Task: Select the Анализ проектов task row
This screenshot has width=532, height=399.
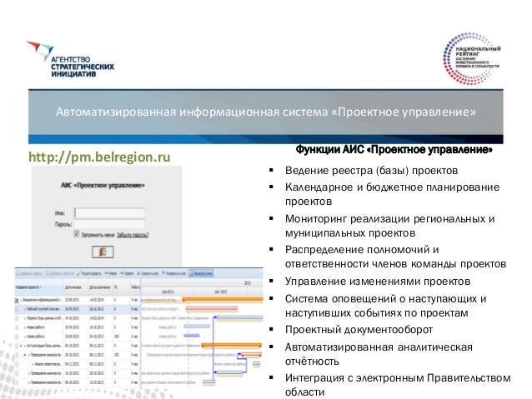Action: click(78, 364)
